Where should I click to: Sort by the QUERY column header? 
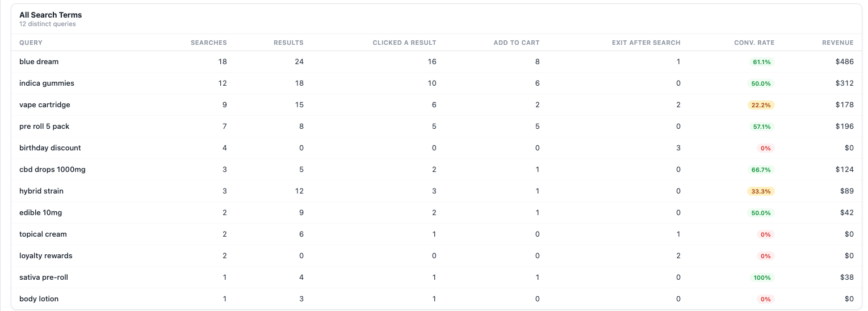[x=31, y=43]
